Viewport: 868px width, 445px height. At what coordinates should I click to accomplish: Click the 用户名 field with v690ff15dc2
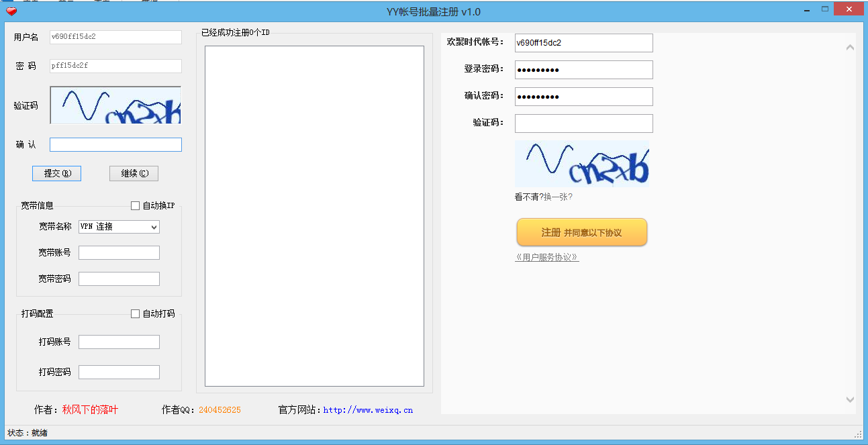pos(115,37)
